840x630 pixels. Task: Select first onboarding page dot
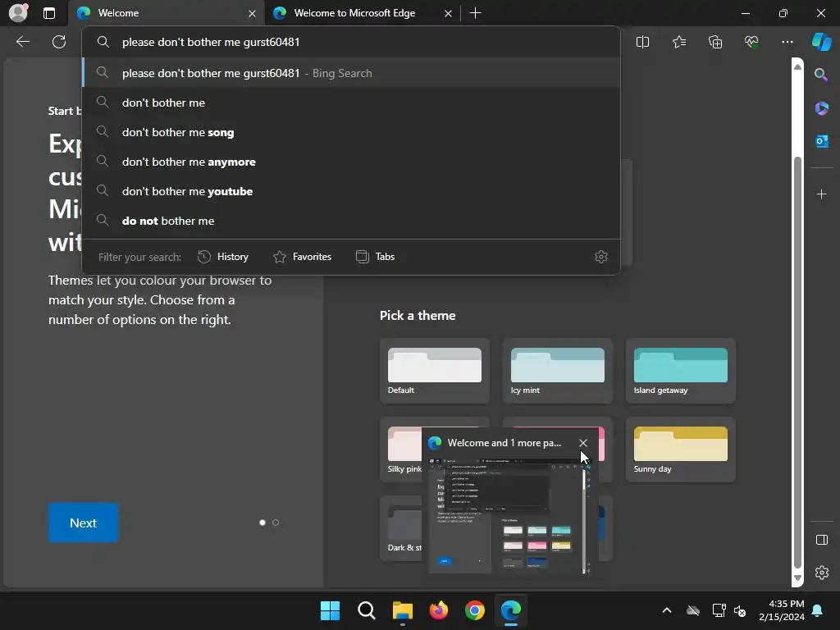(x=262, y=523)
